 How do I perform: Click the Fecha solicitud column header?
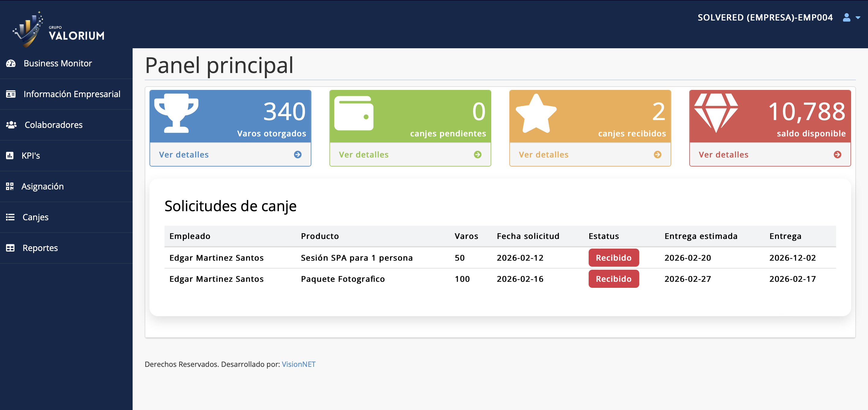528,236
